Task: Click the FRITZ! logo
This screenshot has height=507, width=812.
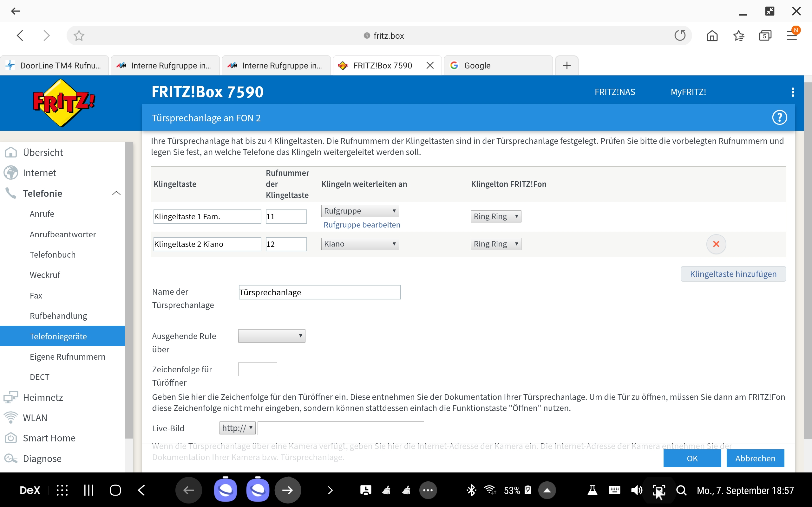Action: coord(63,103)
